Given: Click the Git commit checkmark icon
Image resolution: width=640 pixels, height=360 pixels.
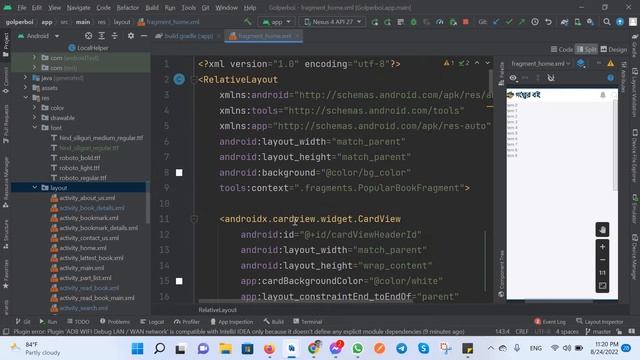Looking at the screenshot, I should pyautogui.click(x=509, y=22).
